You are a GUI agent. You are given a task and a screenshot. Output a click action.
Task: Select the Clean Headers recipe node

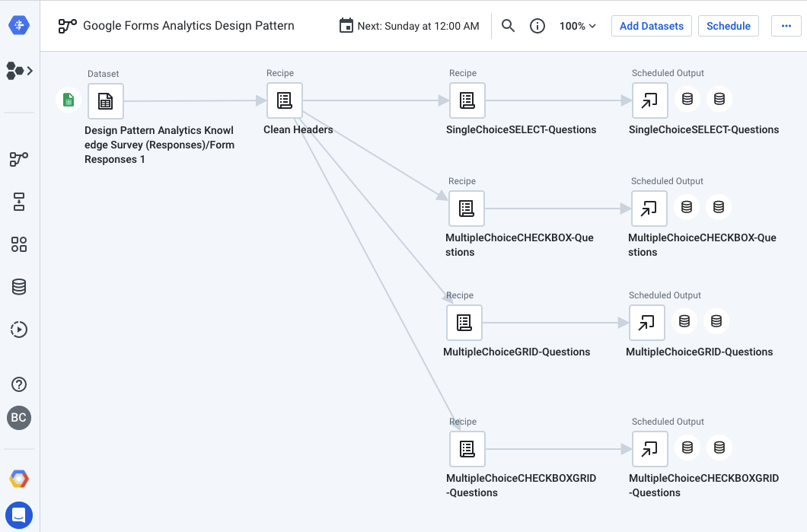point(285,100)
